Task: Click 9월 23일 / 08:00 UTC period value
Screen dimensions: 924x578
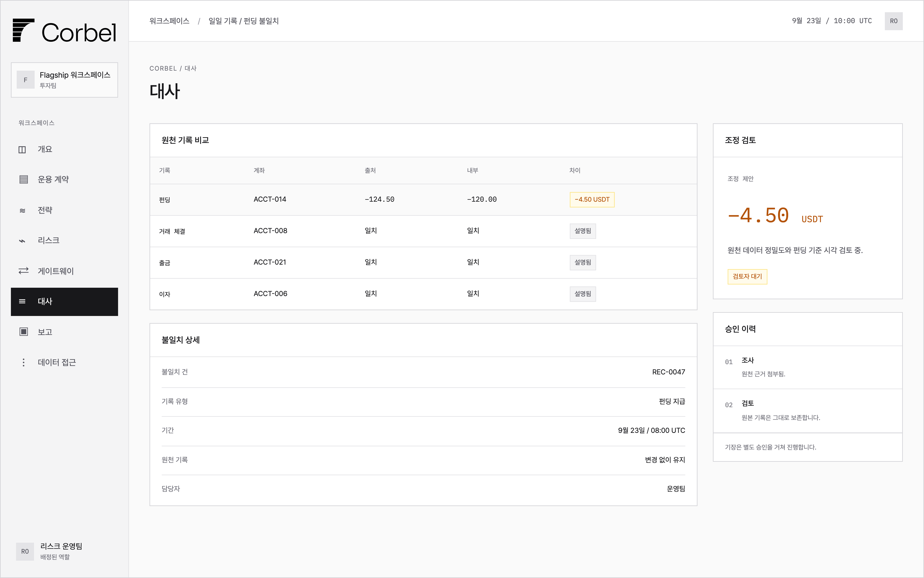Action: click(651, 431)
